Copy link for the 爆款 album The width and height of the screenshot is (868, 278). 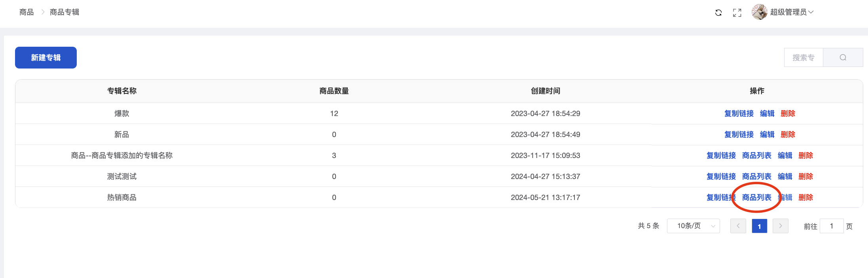coord(739,114)
